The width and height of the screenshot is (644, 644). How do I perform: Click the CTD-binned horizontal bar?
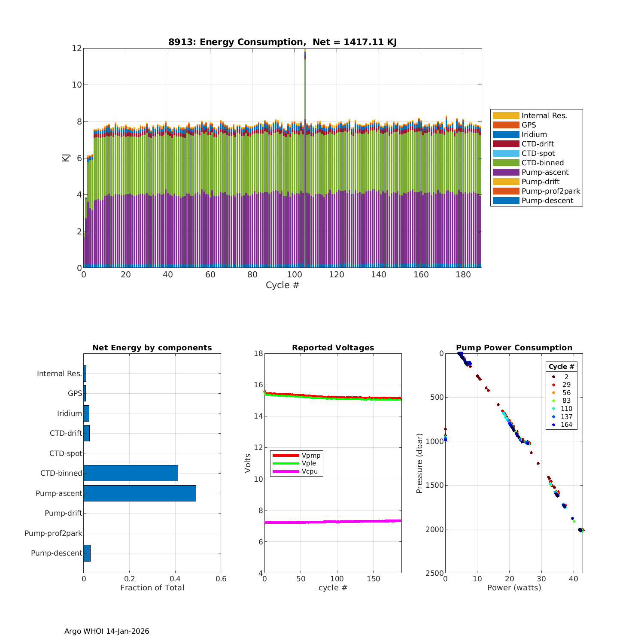point(131,473)
